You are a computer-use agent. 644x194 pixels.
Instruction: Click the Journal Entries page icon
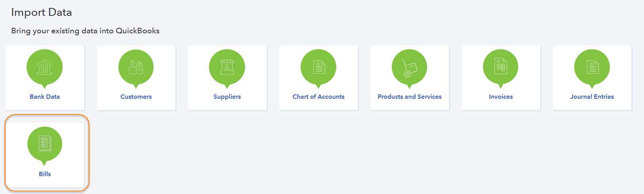[x=592, y=67]
